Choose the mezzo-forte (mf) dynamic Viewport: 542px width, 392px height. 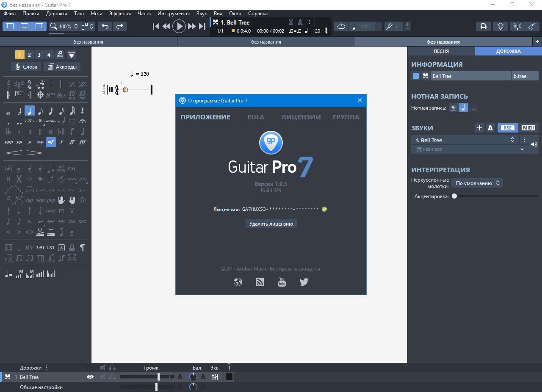click(x=51, y=142)
